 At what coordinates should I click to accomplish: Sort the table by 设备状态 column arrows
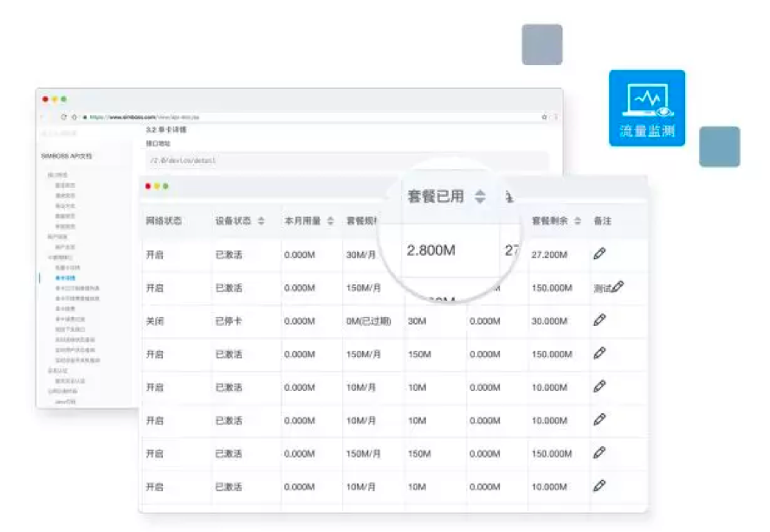pos(262,221)
